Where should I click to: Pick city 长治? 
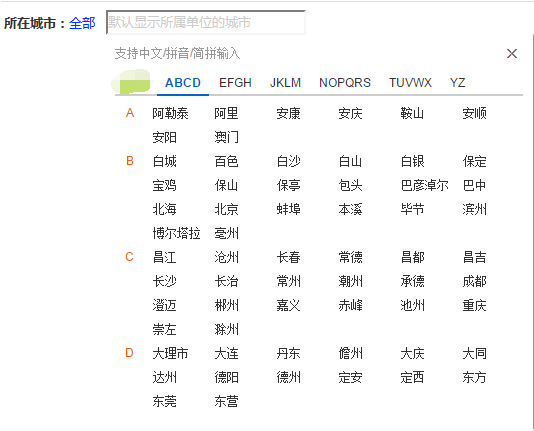pos(226,282)
